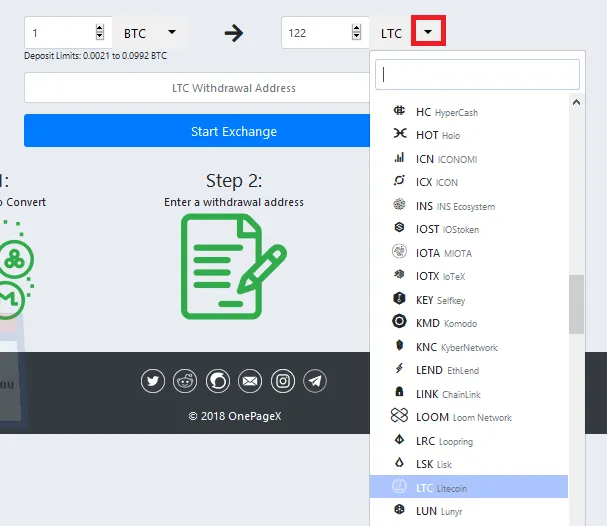Choose the IOTX IoTeX coin icon
The height and width of the screenshot is (526, 607).
tap(399, 274)
